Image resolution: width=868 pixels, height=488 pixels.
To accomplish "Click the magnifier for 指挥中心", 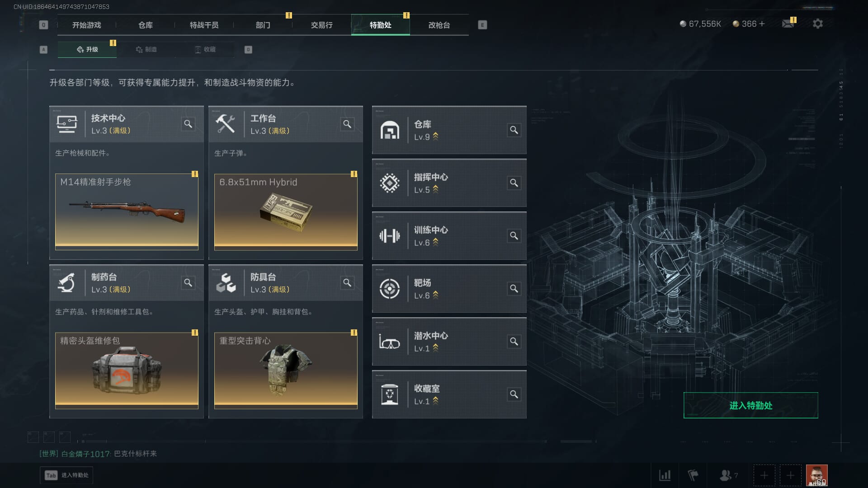I will coord(514,183).
